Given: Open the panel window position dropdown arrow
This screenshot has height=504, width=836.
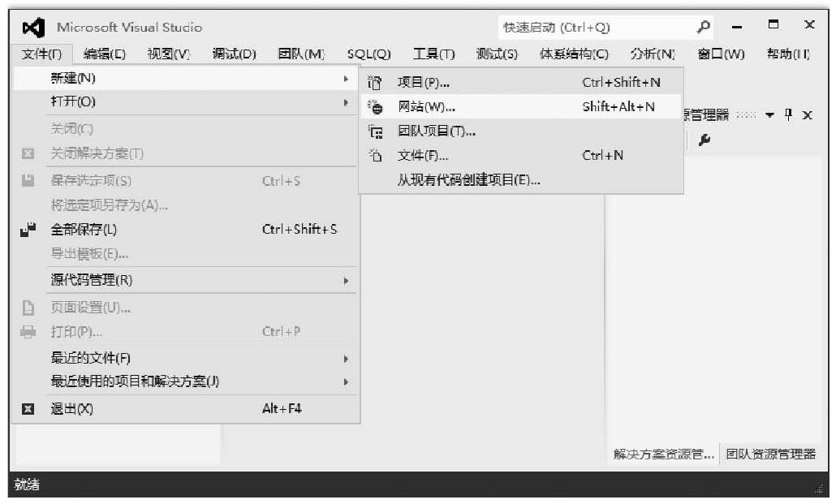Looking at the screenshot, I should click(769, 114).
